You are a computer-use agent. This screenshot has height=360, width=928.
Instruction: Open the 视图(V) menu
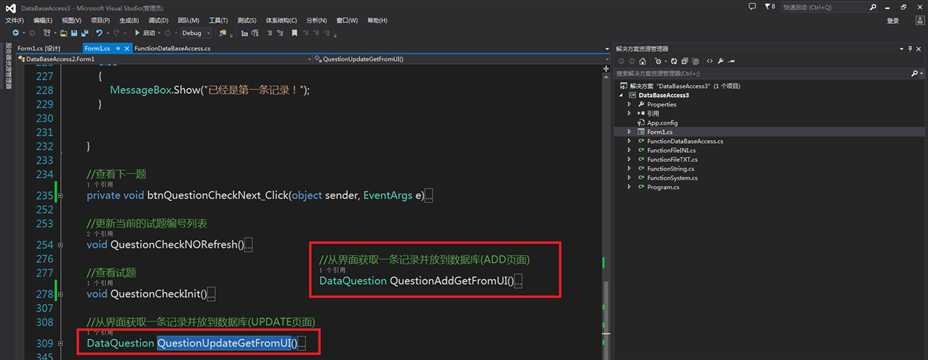(71, 21)
